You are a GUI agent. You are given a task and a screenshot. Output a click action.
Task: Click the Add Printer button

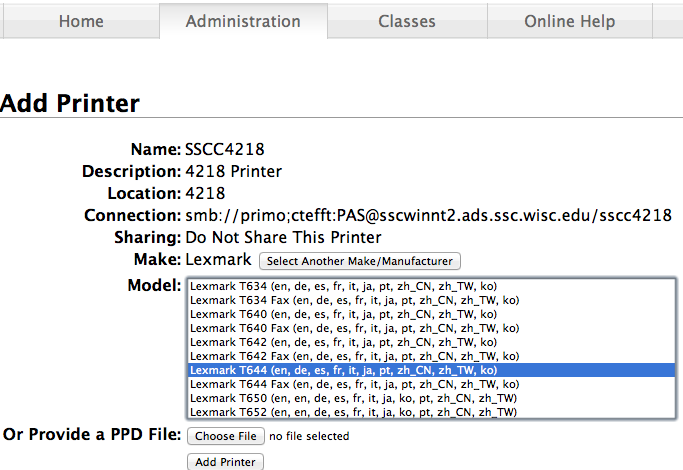225,462
